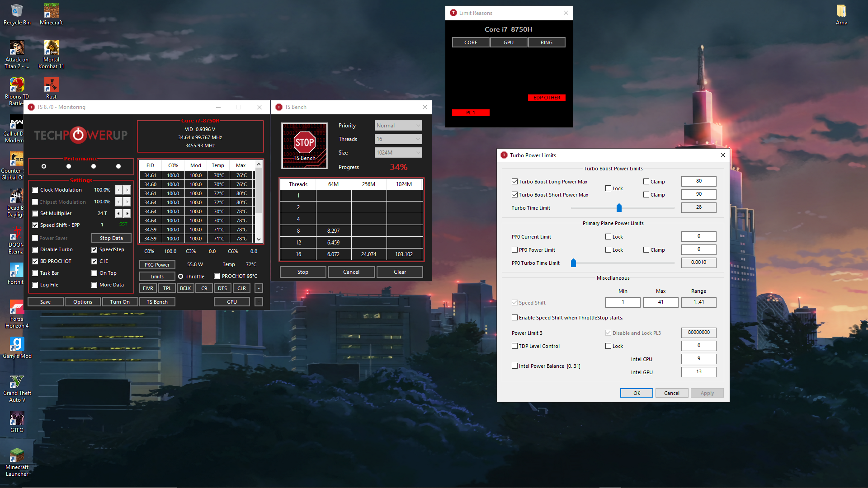
Task: Open the TPL panel
Action: pos(167,288)
